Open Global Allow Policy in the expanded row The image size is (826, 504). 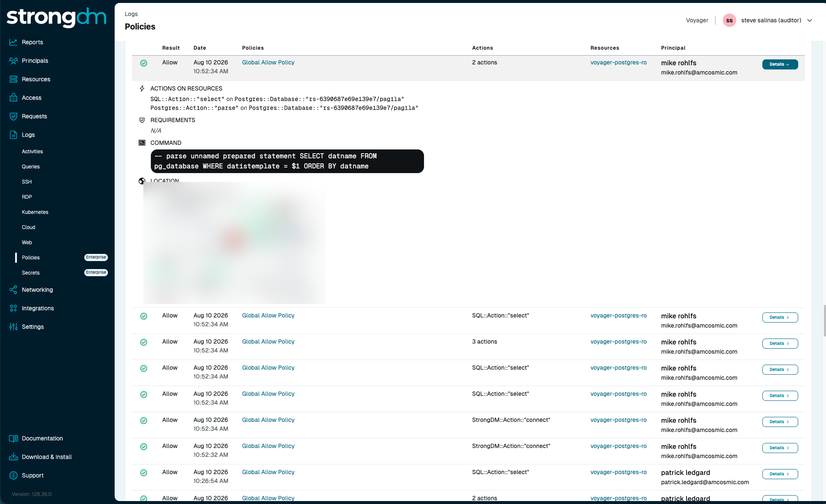(x=268, y=62)
